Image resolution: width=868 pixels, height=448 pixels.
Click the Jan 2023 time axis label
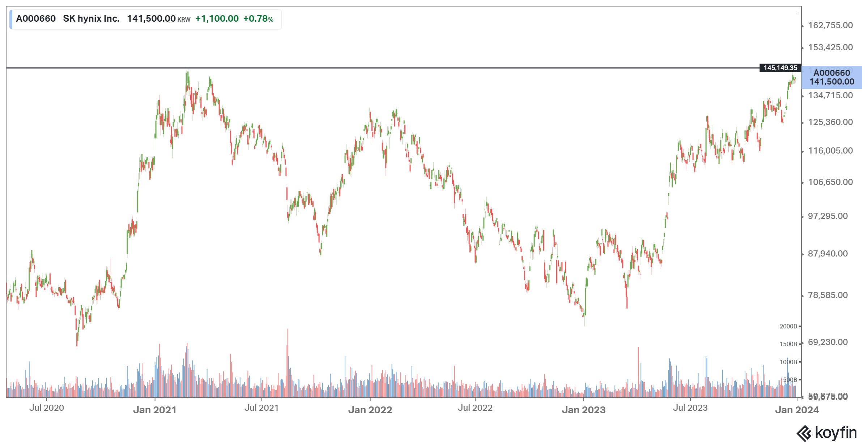583,410
